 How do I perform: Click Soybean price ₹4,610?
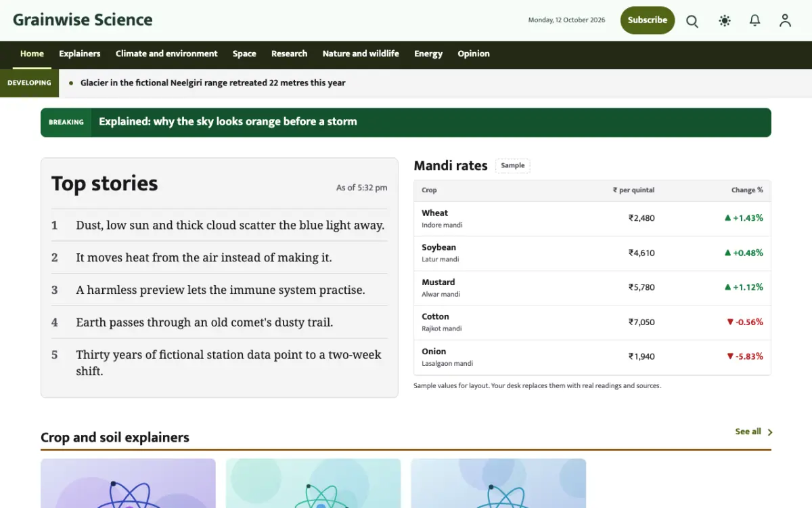[x=641, y=253]
